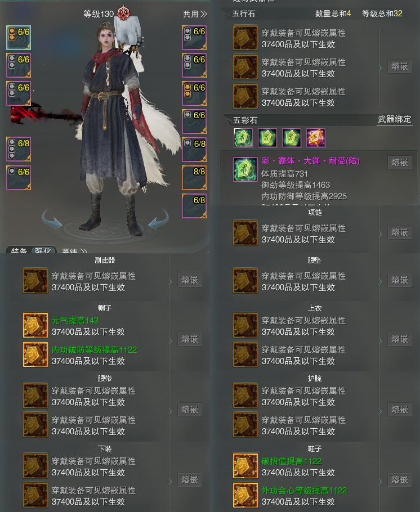Click 熔嵌 button for 鞋子

[399, 480]
